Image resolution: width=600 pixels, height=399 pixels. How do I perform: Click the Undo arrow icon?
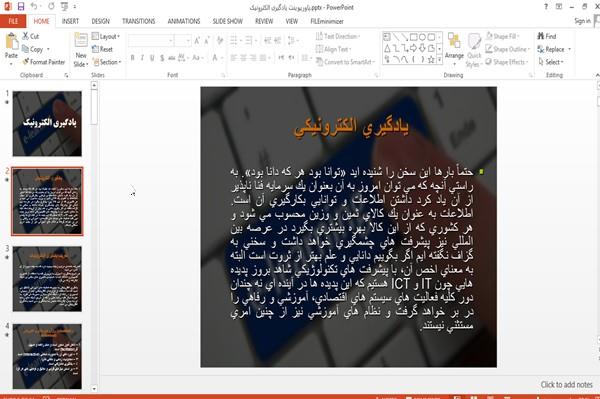click(34, 7)
